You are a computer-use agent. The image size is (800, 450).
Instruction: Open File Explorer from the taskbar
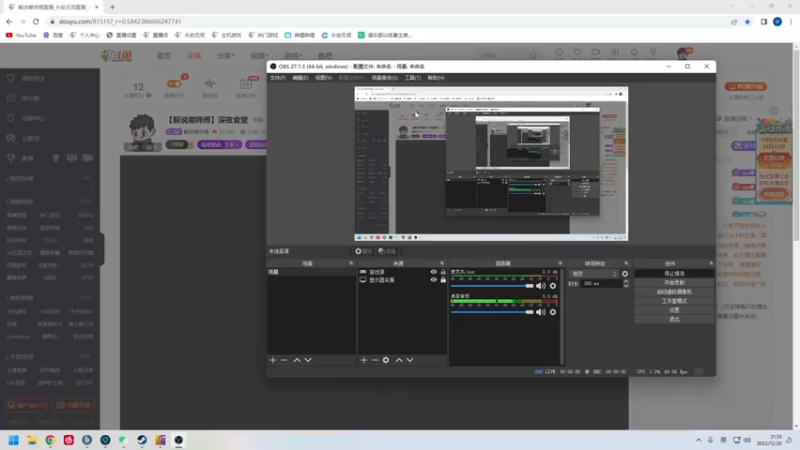coord(32,440)
